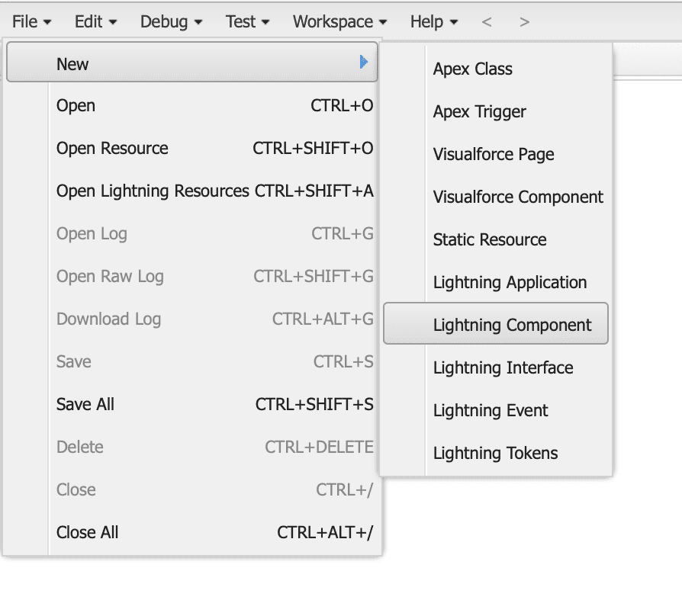682x616 pixels.
Task: Open the File menu
Action: point(31,22)
